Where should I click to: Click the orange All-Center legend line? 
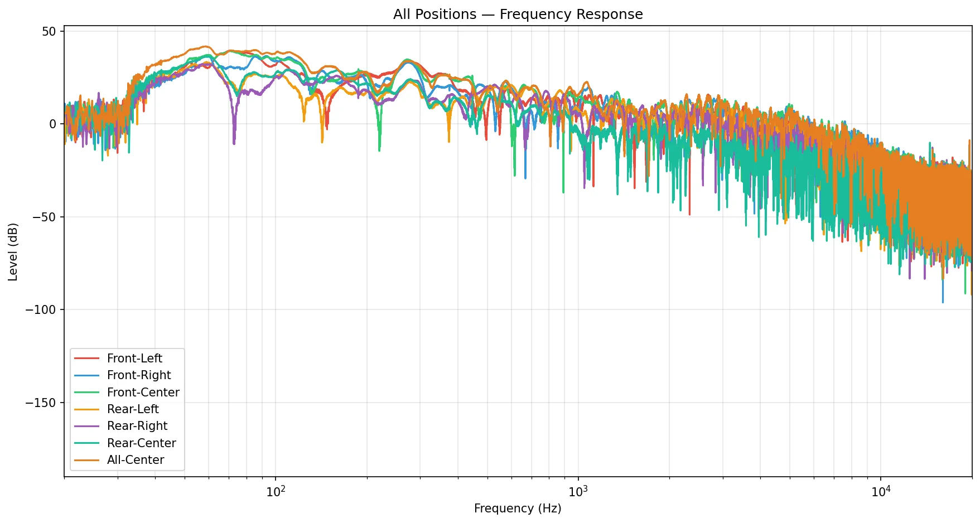coord(86,460)
